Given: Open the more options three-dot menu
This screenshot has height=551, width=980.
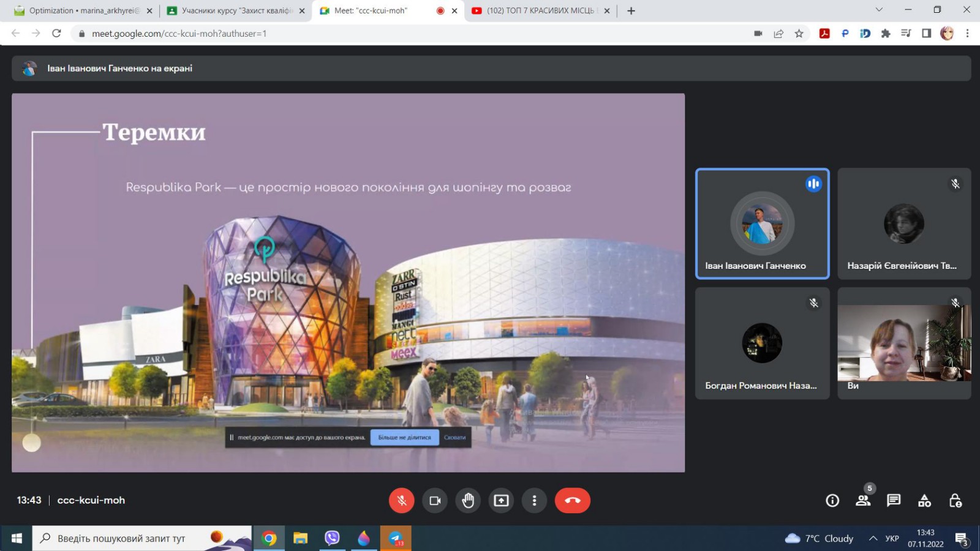Looking at the screenshot, I should 534,500.
